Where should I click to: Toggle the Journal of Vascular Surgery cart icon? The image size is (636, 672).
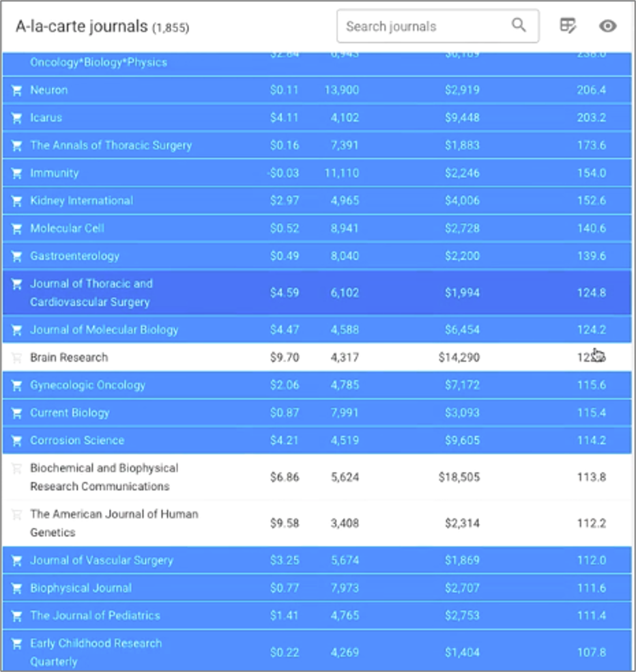click(x=16, y=561)
